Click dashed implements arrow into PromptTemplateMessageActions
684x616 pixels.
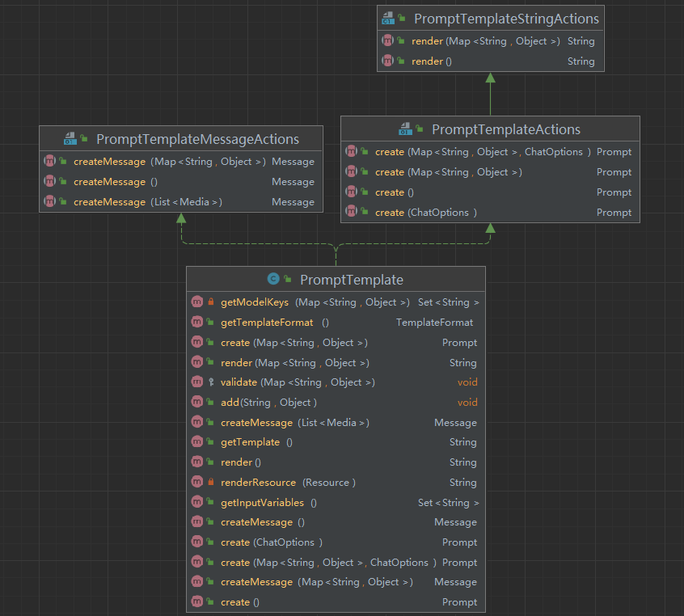[x=181, y=218]
